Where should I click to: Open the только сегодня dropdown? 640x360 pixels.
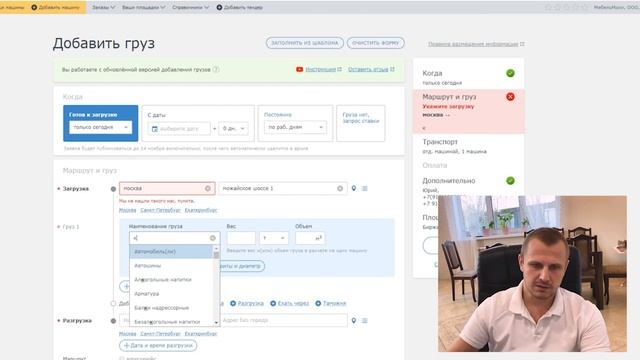pyautogui.click(x=100, y=127)
